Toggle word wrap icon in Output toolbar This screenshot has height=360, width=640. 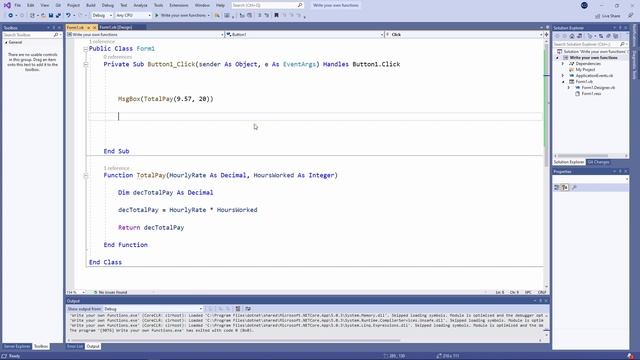[x=248, y=309]
